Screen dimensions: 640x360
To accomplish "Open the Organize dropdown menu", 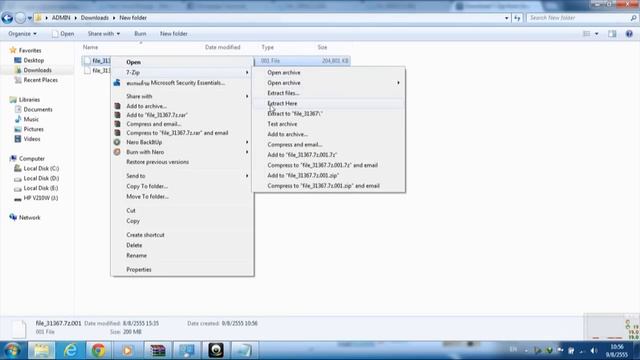I will tap(22, 34).
